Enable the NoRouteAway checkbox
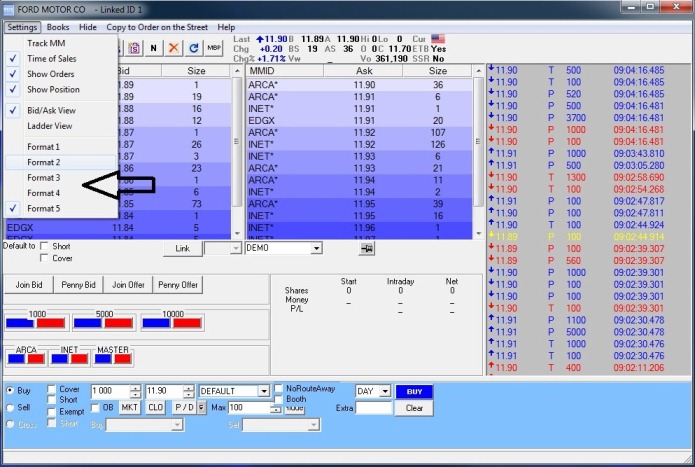Screen dimensions: 695x467 click(278, 388)
